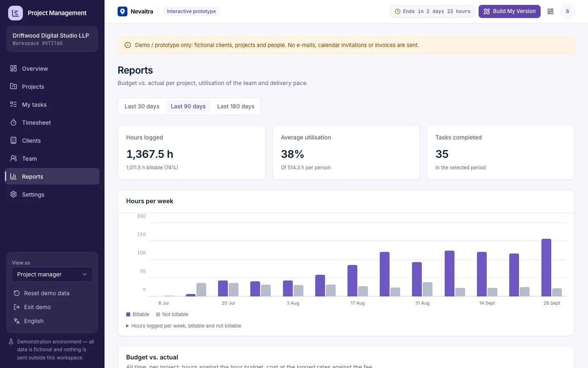Click the Driftwood Digital Studio LLP workspace card
The width and height of the screenshot is (588, 368).
click(x=52, y=39)
